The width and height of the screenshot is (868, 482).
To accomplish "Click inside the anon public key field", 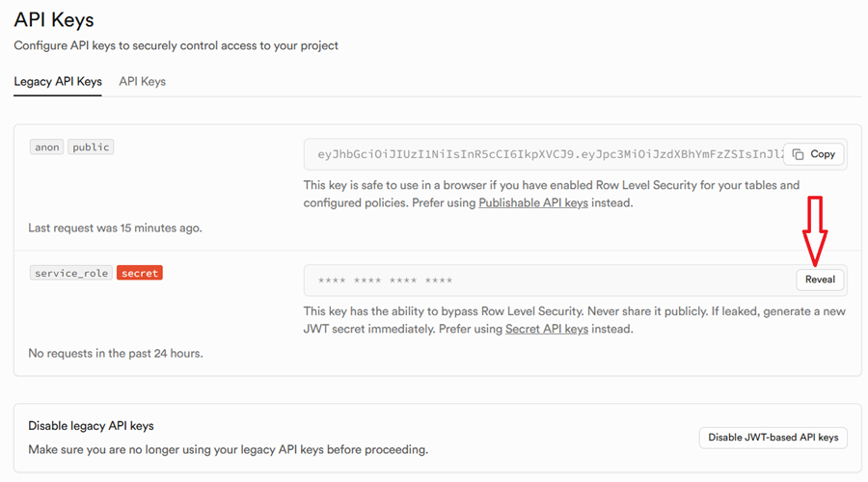I will 540,154.
